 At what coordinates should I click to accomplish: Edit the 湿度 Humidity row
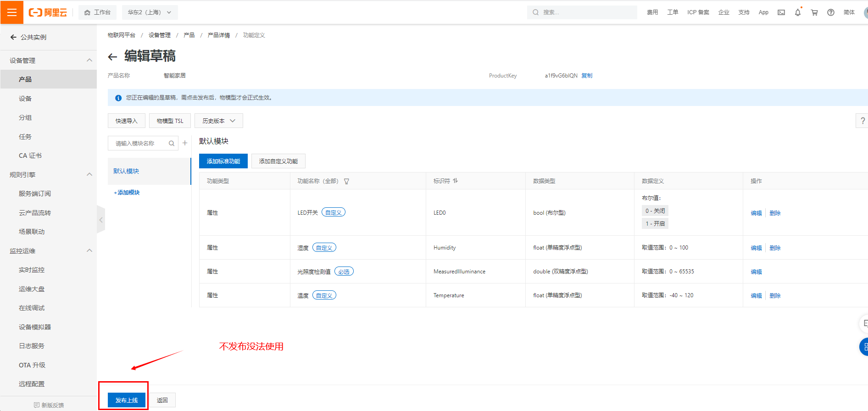pos(756,248)
